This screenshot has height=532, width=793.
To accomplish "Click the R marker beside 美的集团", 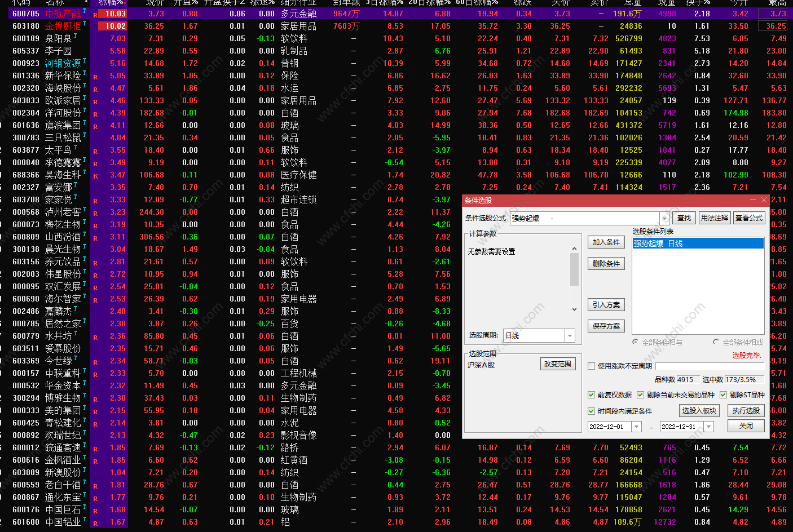I will pos(95,411).
